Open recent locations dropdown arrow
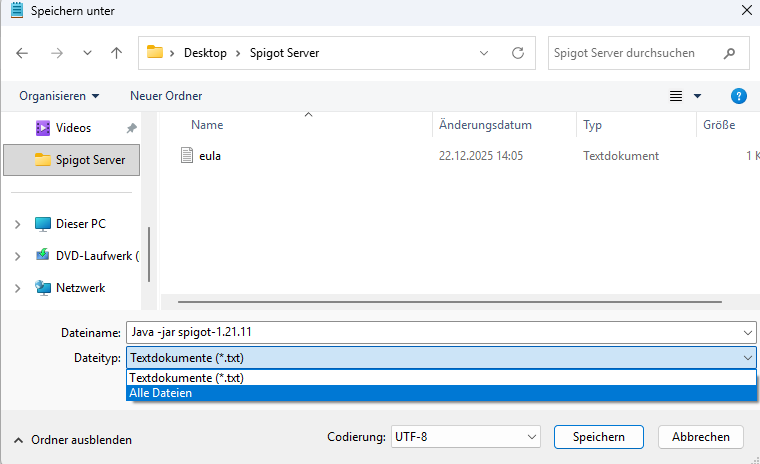This screenshot has height=464, width=760. [x=87, y=53]
